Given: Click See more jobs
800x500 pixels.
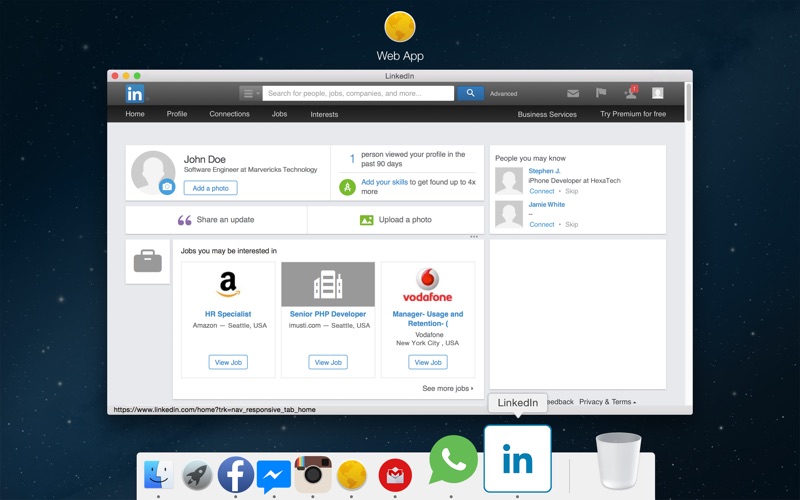Looking at the screenshot, I should (x=447, y=389).
